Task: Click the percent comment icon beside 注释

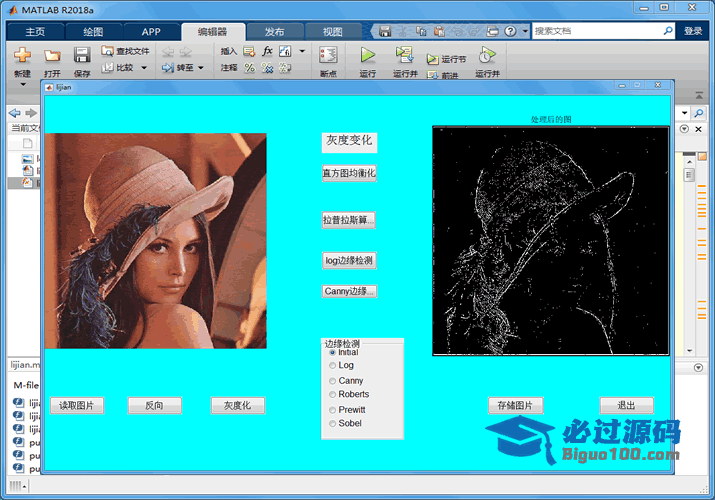Action: [x=249, y=68]
